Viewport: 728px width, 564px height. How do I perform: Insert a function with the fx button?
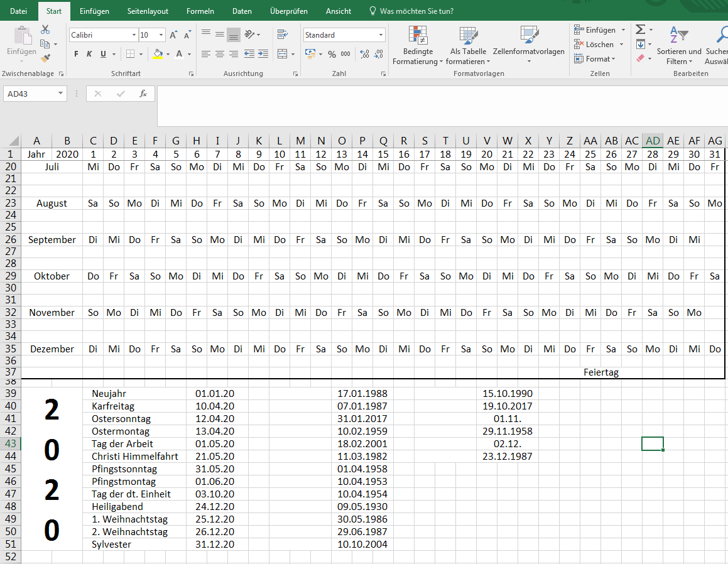[x=143, y=94]
